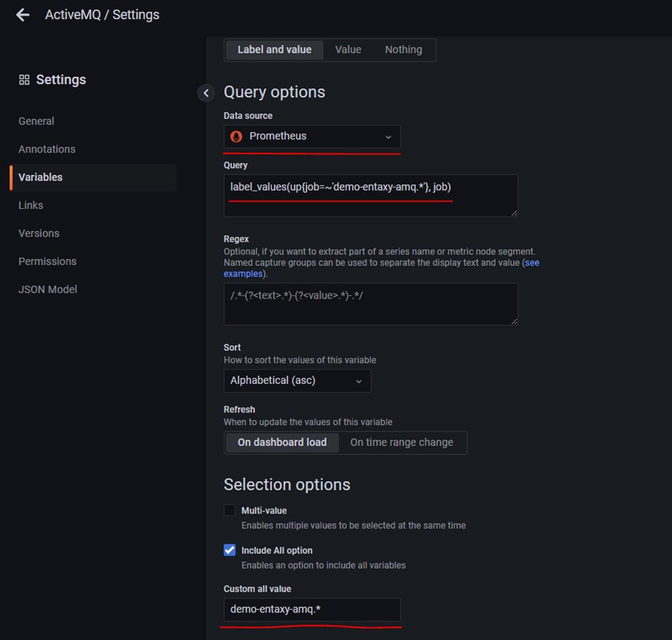This screenshot has width=672, height=640.
Task: Select the Value option in the top group
Action: pos(347,49)
